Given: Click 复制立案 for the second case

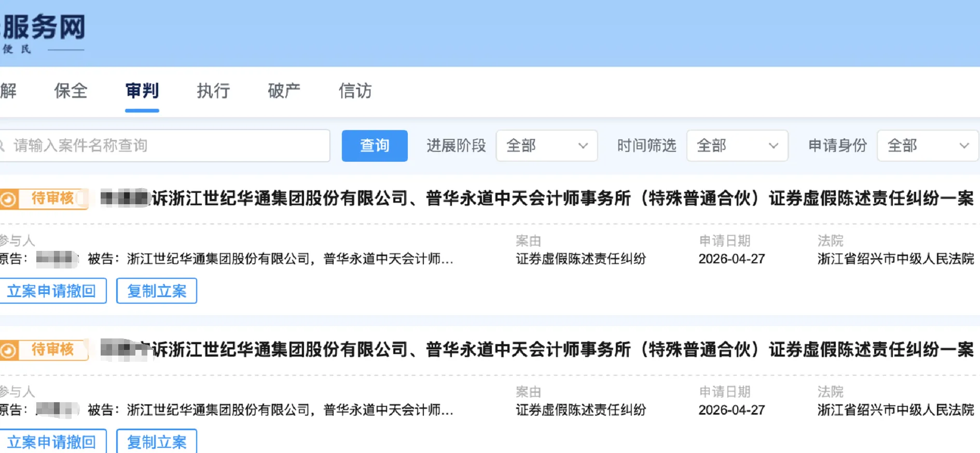Looking at the screenshot, I should 157,442.
